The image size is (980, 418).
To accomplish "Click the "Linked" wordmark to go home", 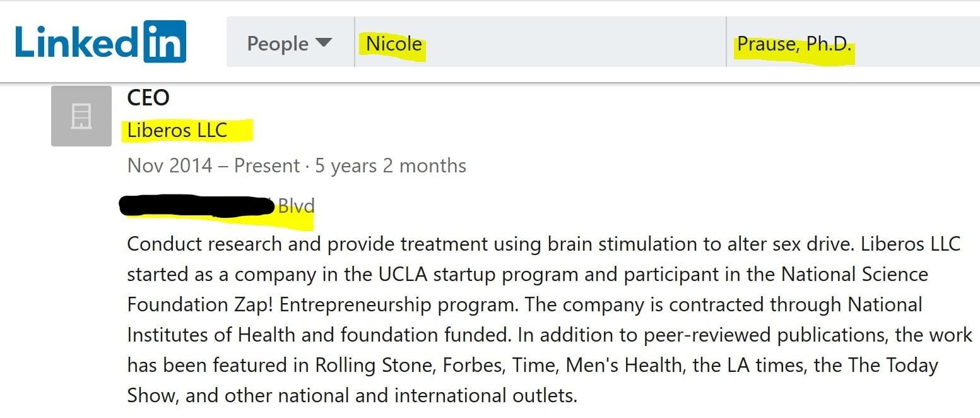I will [x=76, y=42].
